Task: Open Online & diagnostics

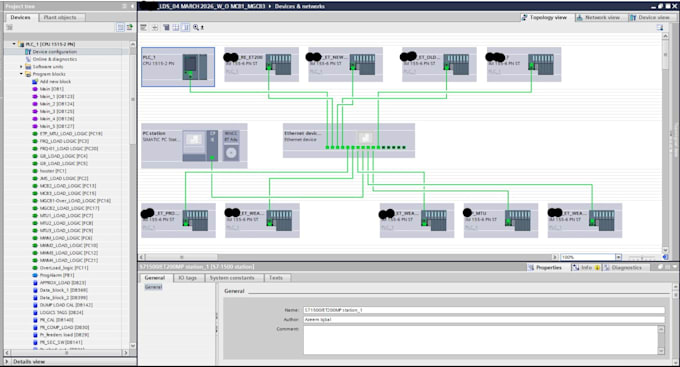Action: pos(55,59)
